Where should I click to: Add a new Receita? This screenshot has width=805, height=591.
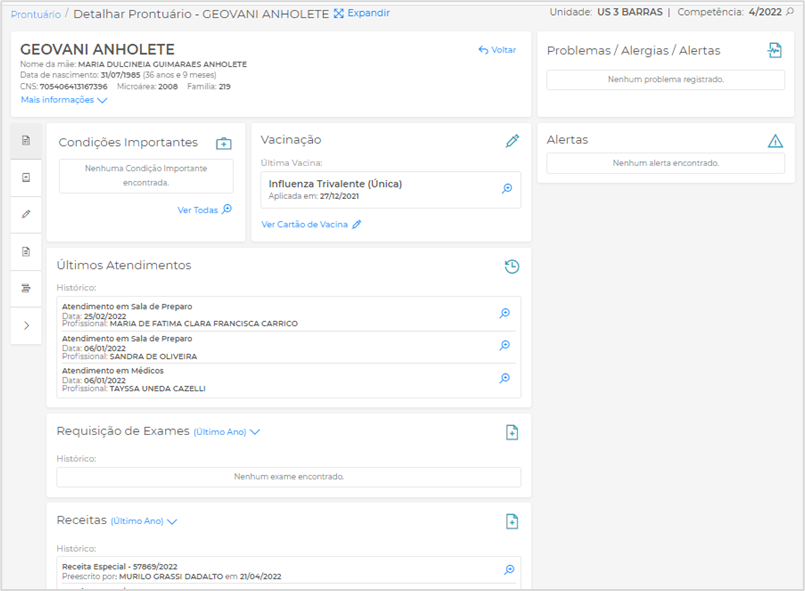click(512, 521)
